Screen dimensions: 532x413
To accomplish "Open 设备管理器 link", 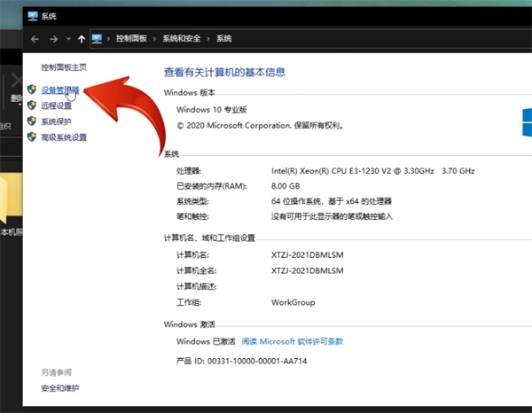I will (60, 90).
